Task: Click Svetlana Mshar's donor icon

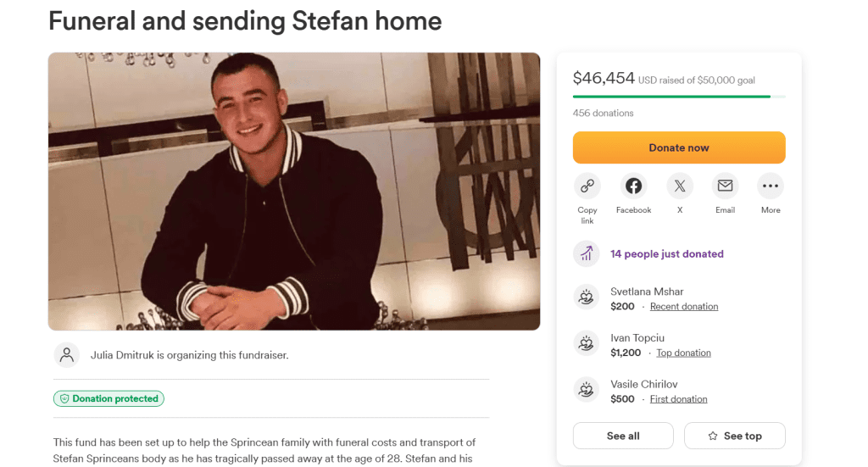Action: [586, 297]
